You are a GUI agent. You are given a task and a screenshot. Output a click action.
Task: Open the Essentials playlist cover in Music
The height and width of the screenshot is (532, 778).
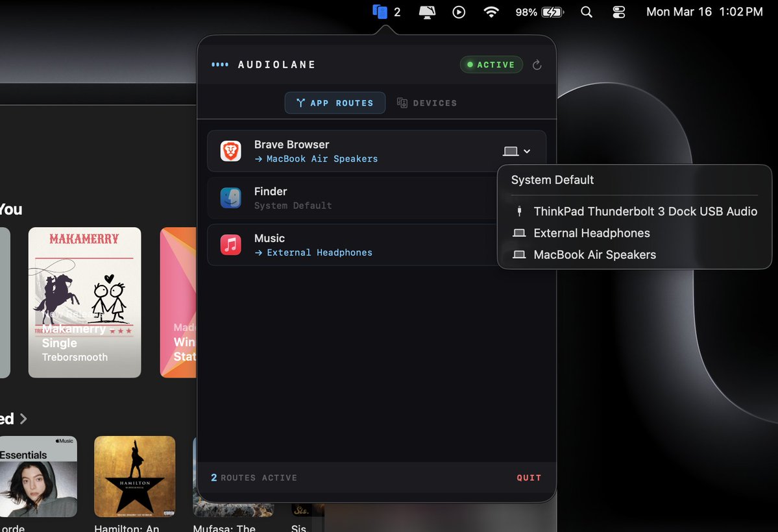pyautogui.click(x=38, y=476)
